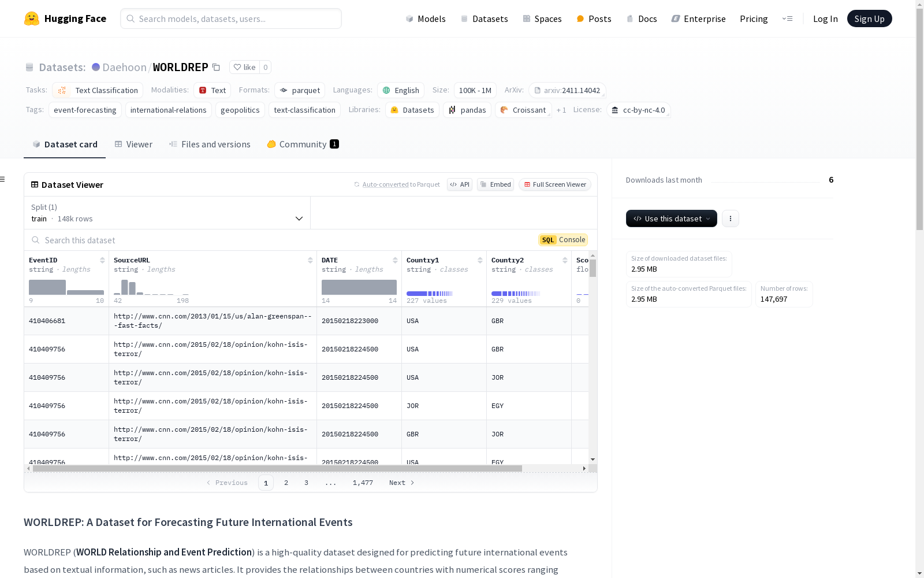
Task: Click the left sidebar toggle icon
Action: click(x=2, y=179)
